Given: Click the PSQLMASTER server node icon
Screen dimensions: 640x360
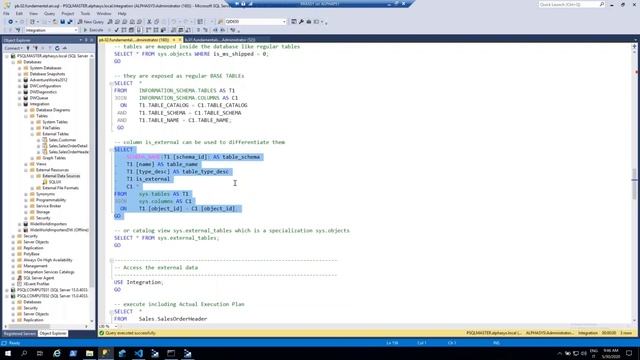Looking at the screenshot, I should [x=13, y=56].
